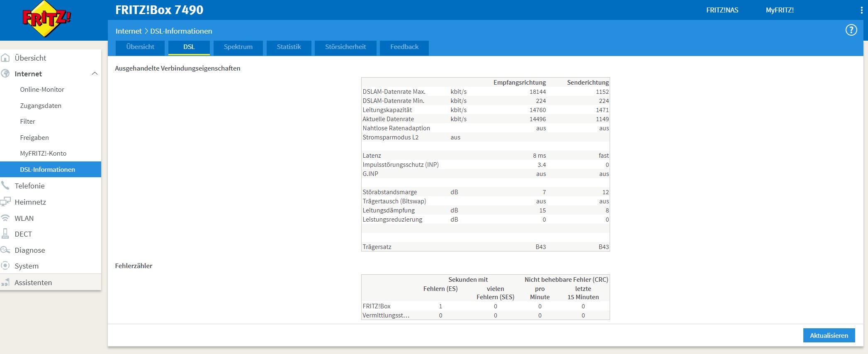Click the Fehlerzähler section heading
Viewport: 868px width, 354px height.
pos(134,266)
